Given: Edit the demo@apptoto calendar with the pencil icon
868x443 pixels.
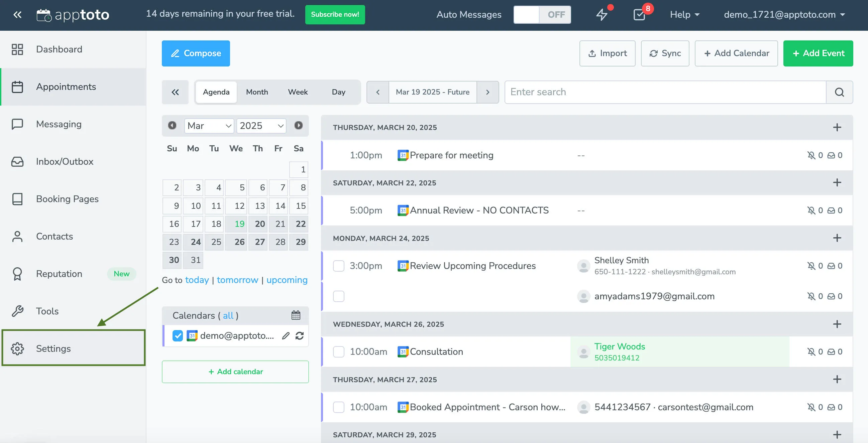Looking at the screenshot, I should point(286,336).
